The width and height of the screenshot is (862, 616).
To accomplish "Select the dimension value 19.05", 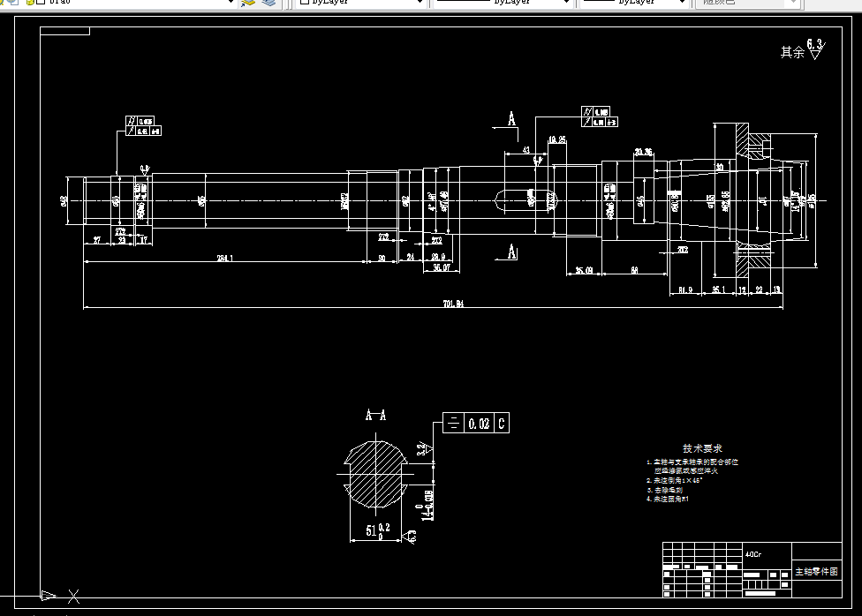I will click(557, 139).
